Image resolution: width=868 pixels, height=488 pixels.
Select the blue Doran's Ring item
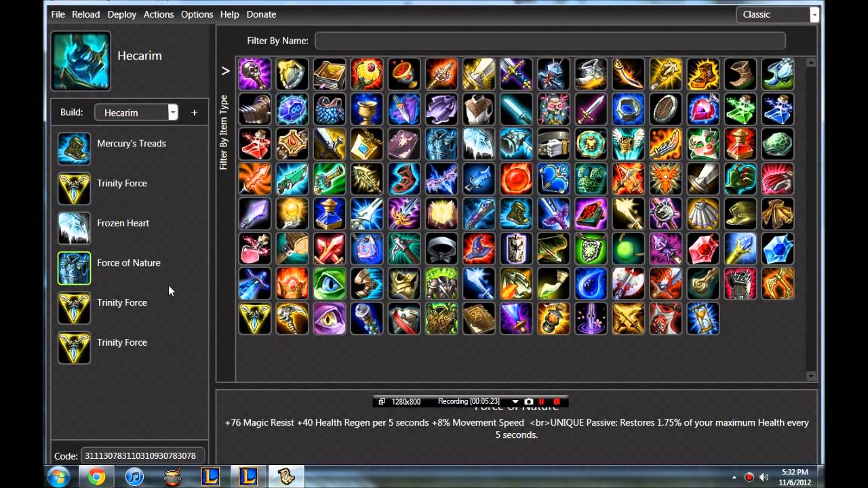pyautogui.click(x=628, y=109)
